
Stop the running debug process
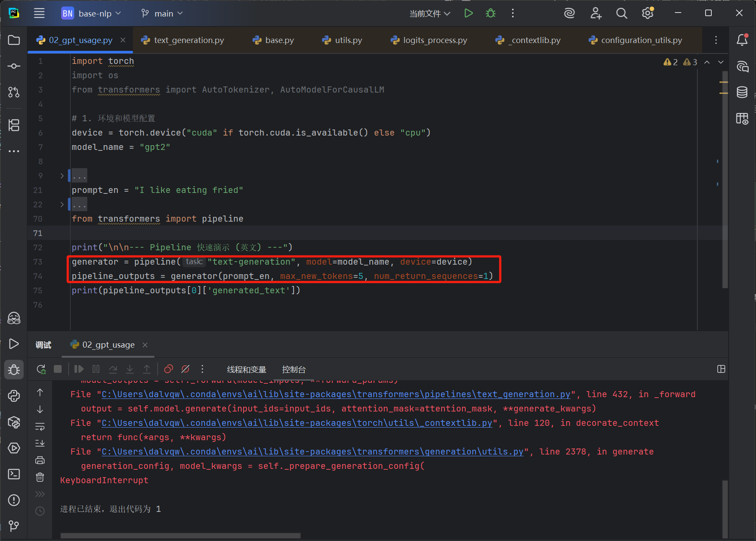[58, 369]
